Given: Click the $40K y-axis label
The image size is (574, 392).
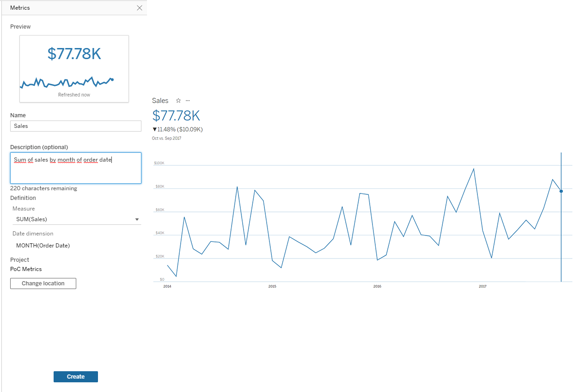Looking at the screenshot, I should tap(159, 233).
